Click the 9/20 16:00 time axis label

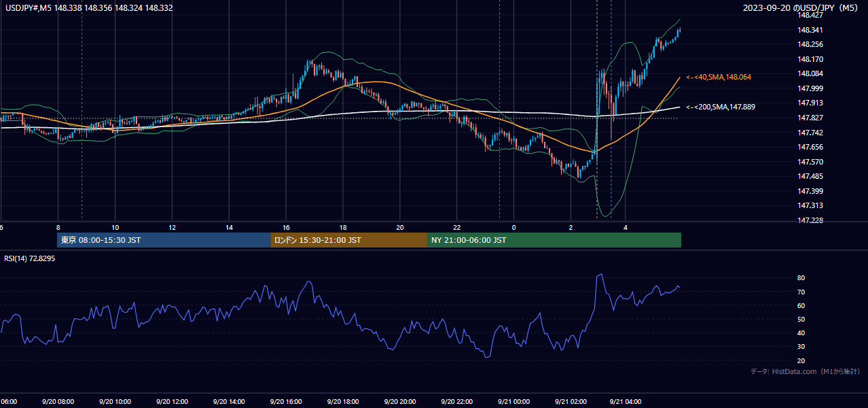pos(285,401)
